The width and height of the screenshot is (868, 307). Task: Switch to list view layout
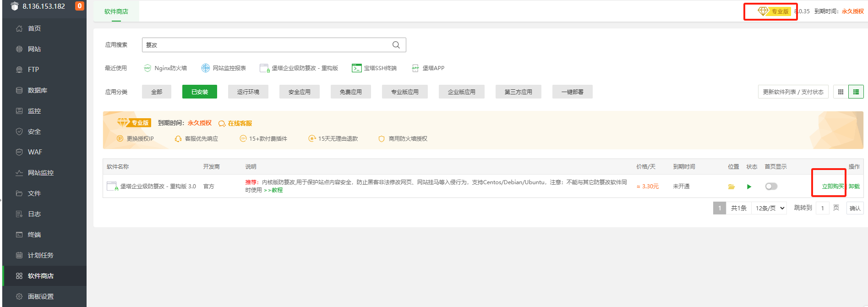856,92
